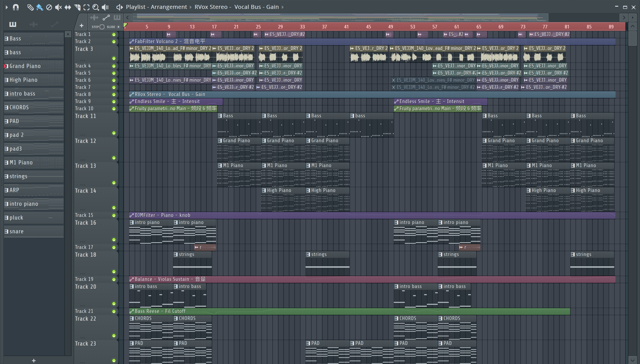Open Track 22 options via dots
The width and height of the screenshot is (640, 364).
pos(83,338)
